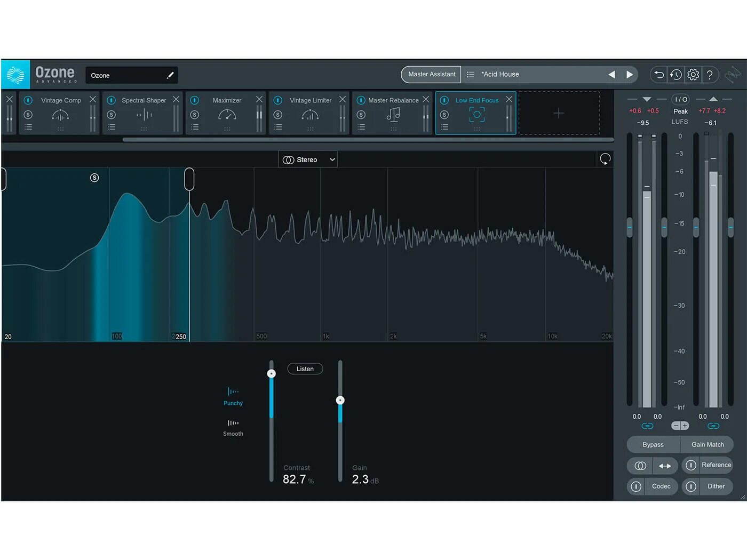Toggle Vintage Comp power button
The image size is (747, 560).
tap(28, 100)
